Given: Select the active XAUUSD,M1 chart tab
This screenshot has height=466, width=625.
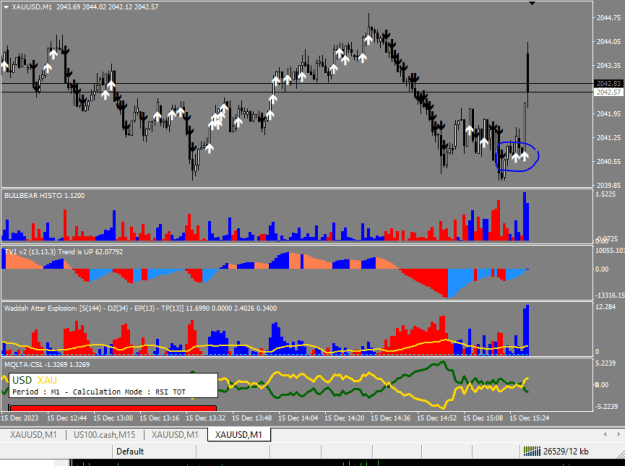Looking at the screenshot, I should tap(238, 435).
